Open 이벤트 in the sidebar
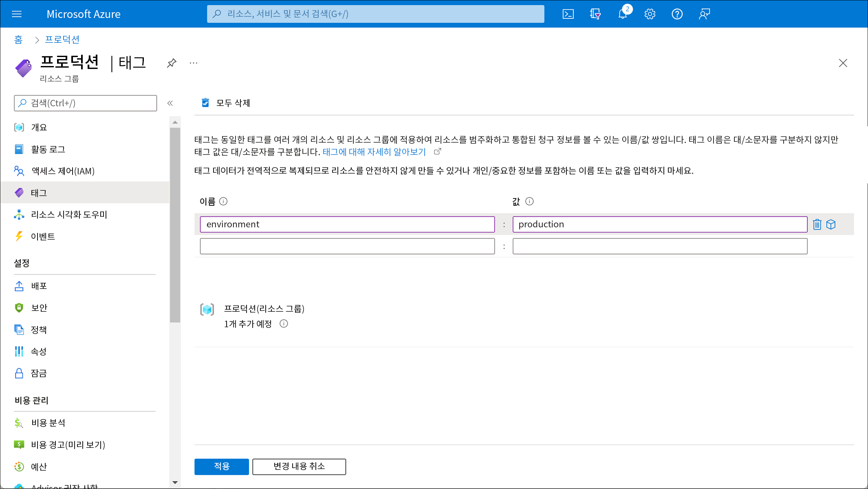This screenshot has width=868, height=489. click(85, 236)
